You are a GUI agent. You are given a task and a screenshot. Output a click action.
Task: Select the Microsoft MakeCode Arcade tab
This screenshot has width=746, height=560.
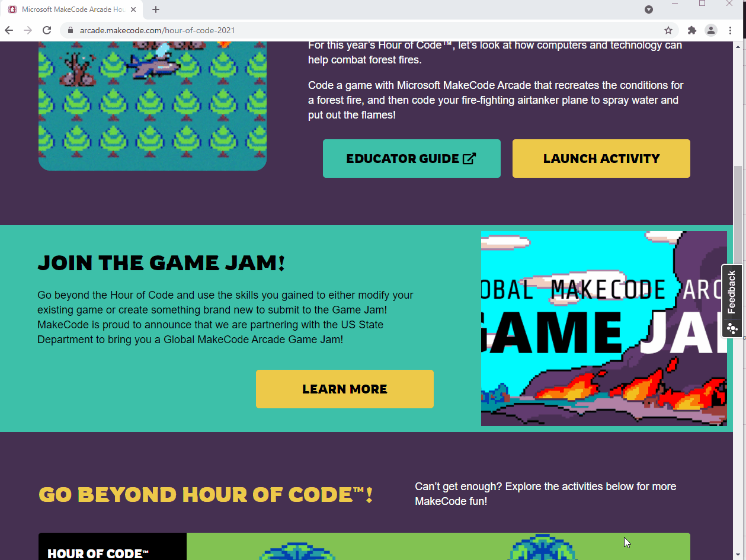coord(73,9)
